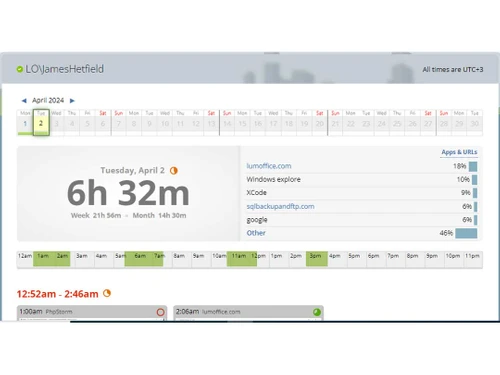Click the 8am slot on timeline
Image resolution: width=500 pixels, height=375 pixels.
point(182,259)
